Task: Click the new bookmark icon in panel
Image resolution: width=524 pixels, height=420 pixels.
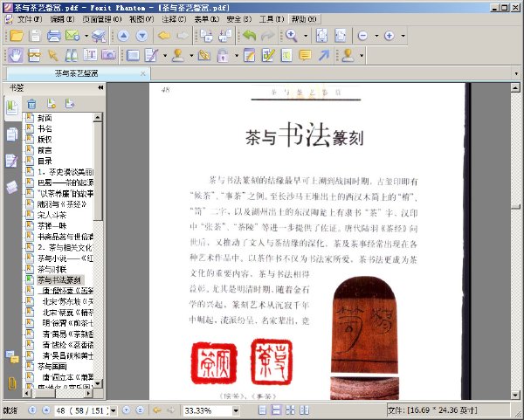Action: coord(52,104)
